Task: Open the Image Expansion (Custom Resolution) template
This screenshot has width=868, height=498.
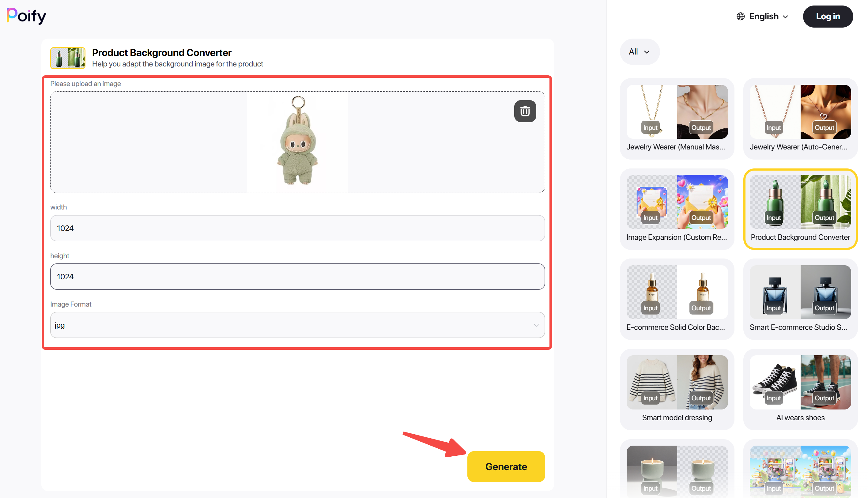Action: [x=677, y=209]
